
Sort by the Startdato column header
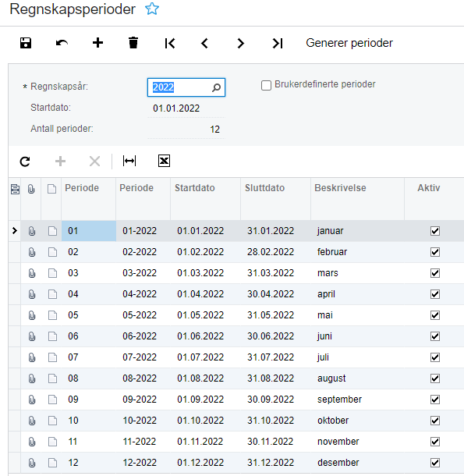pyautogui.click(x=194, y=188)
